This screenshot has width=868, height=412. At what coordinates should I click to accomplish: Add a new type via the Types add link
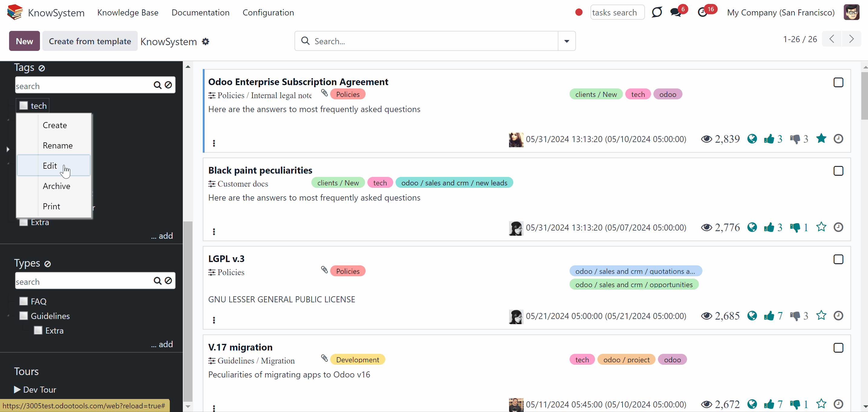point(162,344)
